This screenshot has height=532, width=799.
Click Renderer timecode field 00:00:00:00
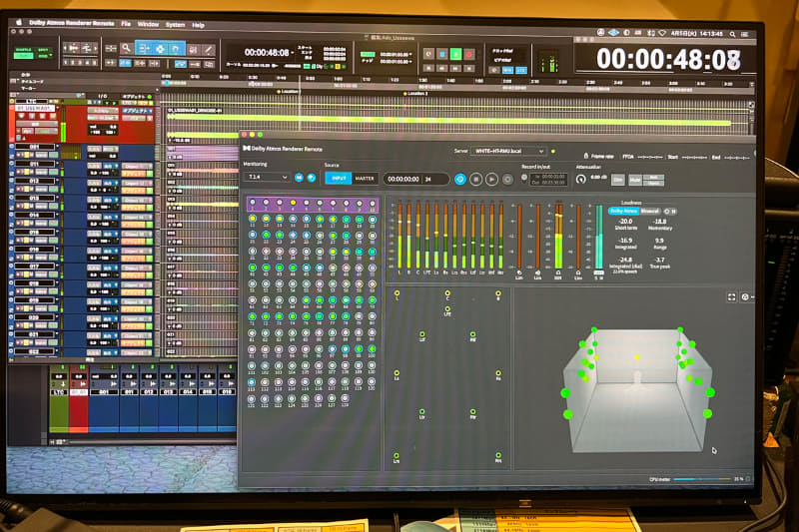tap(403, 180)
